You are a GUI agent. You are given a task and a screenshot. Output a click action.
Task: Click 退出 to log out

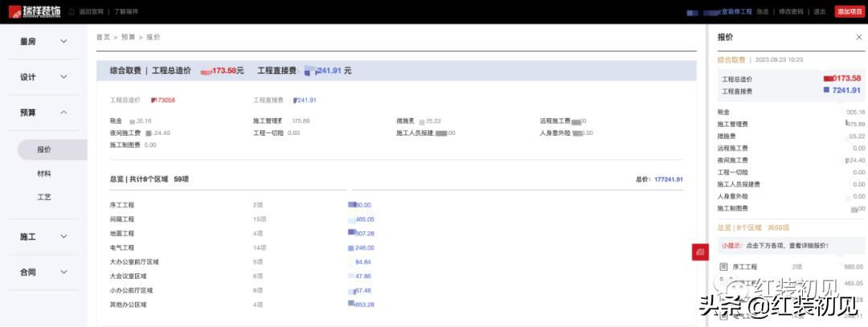click(x=820, y=11)
